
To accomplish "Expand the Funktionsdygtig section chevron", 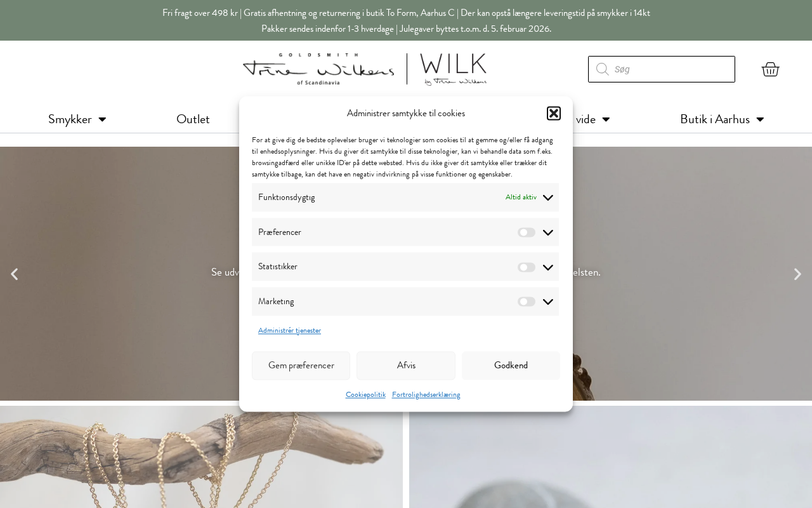I will (548, 197).
